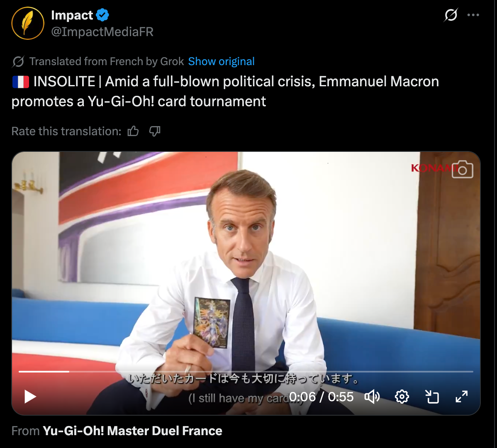497x448 pixels.
Task: Show original French post text
Action: pos(221,61)
